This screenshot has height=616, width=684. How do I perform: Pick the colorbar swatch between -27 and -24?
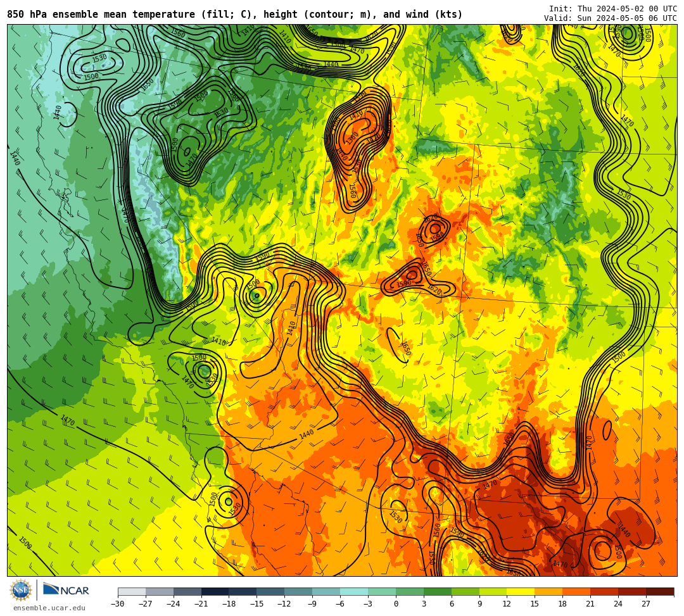pos(160,591)
